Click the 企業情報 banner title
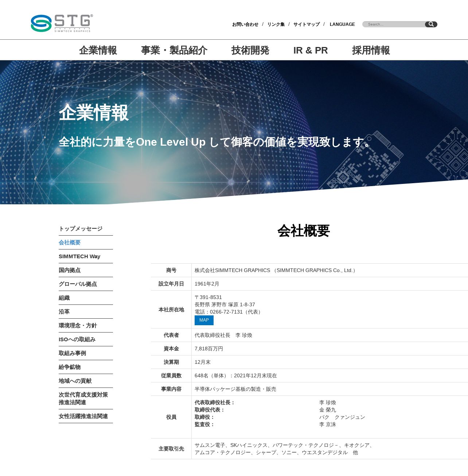Image resolution: width=468 pixels, height=476 pixels. click(94, 113)
